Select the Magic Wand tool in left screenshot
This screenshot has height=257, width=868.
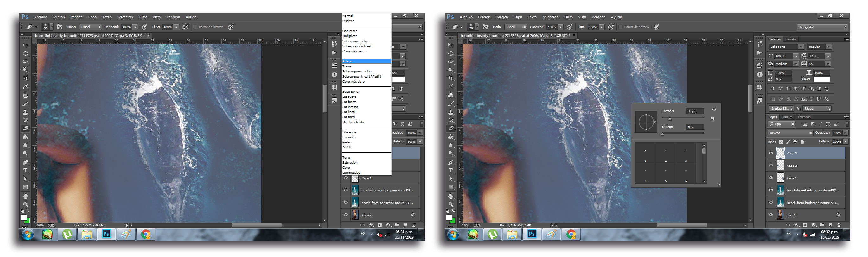[25, 70]
